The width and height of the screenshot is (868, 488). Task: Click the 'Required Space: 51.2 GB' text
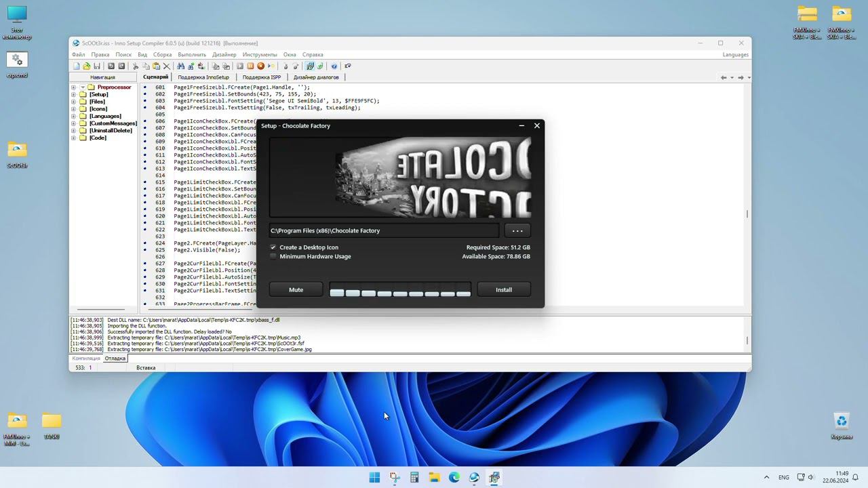point(498,247)
